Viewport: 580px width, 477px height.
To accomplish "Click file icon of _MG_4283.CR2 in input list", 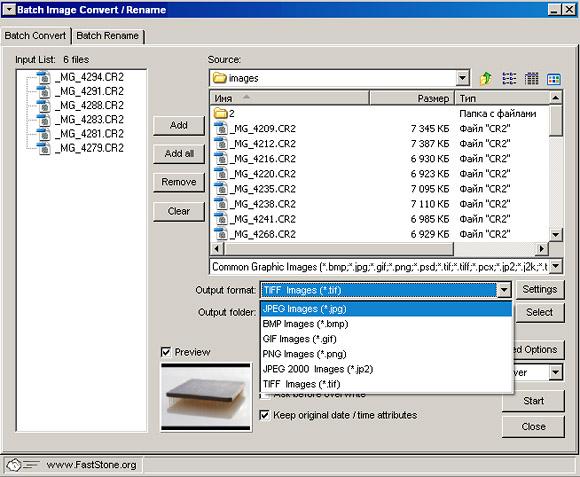I will 44,120.
